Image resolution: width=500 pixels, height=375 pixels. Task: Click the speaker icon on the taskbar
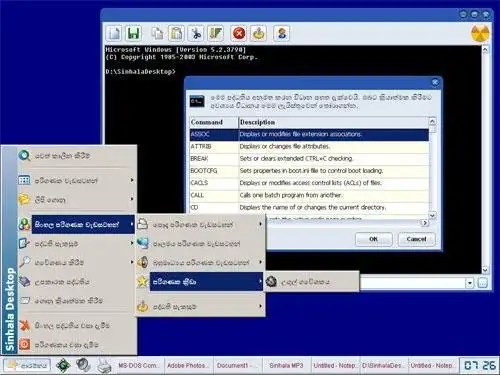click(83, 365)
